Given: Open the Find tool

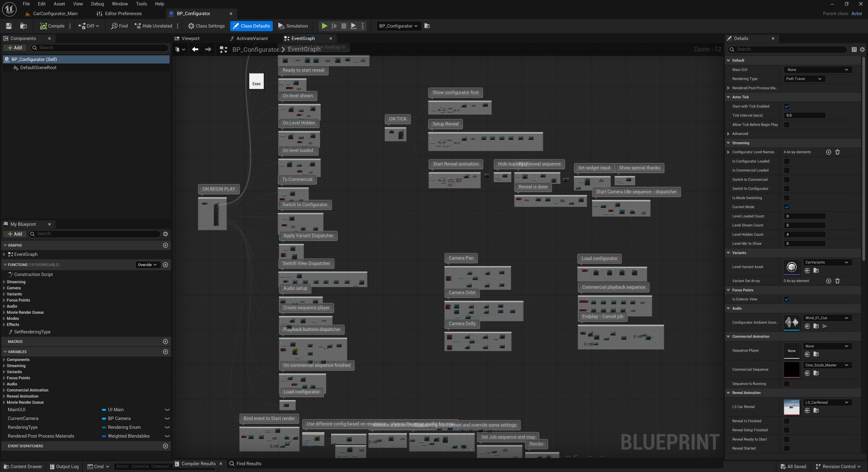Looking at the screenshot, I should pyautogui.click(x=120, y=26).
